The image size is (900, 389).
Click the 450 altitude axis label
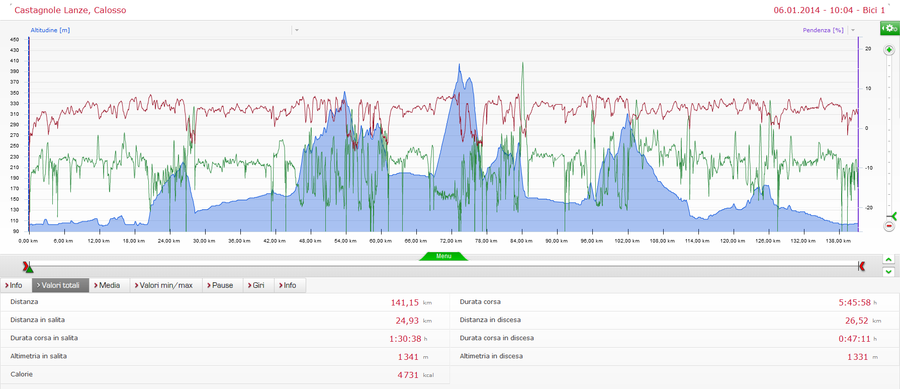pyautogui.click(x=14, y=40)
